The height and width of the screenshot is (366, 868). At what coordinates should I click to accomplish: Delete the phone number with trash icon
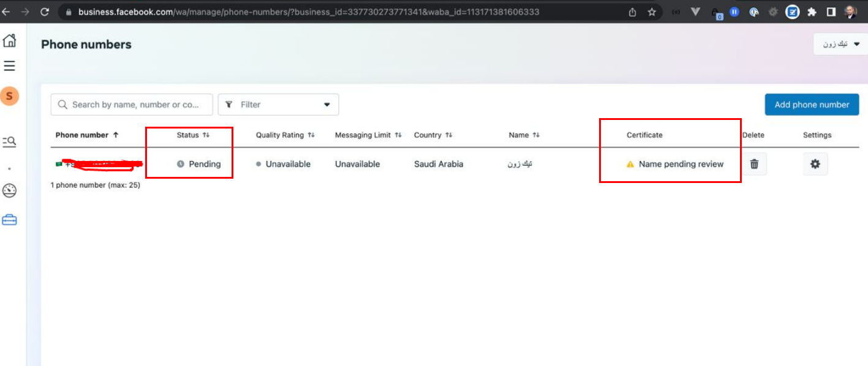click(754, 164)
